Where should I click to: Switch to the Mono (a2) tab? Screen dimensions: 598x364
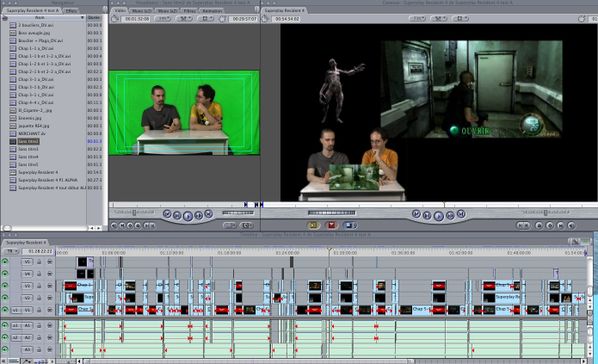(167, 11)
